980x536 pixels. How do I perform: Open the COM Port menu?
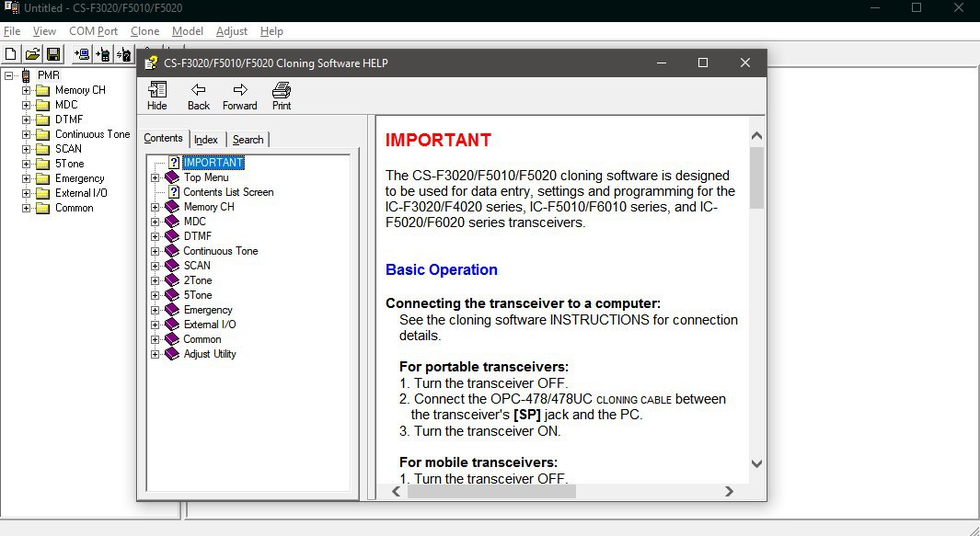tap(93, 31)
